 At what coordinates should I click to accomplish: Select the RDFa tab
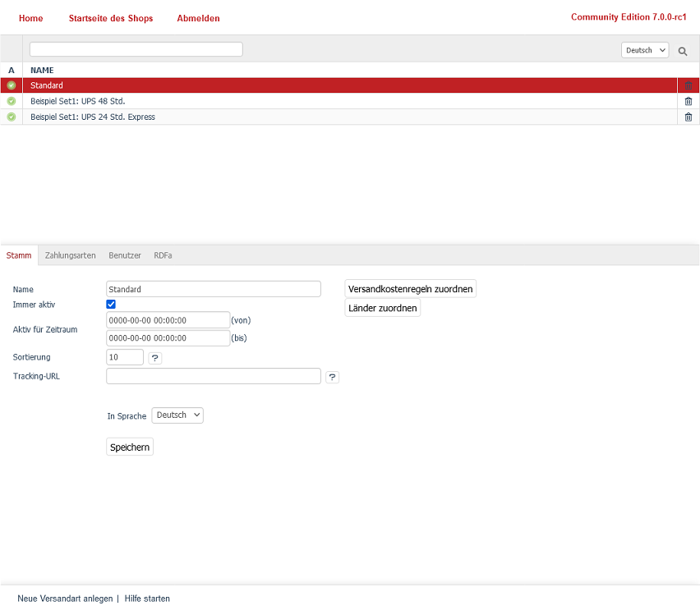point(163,255)
